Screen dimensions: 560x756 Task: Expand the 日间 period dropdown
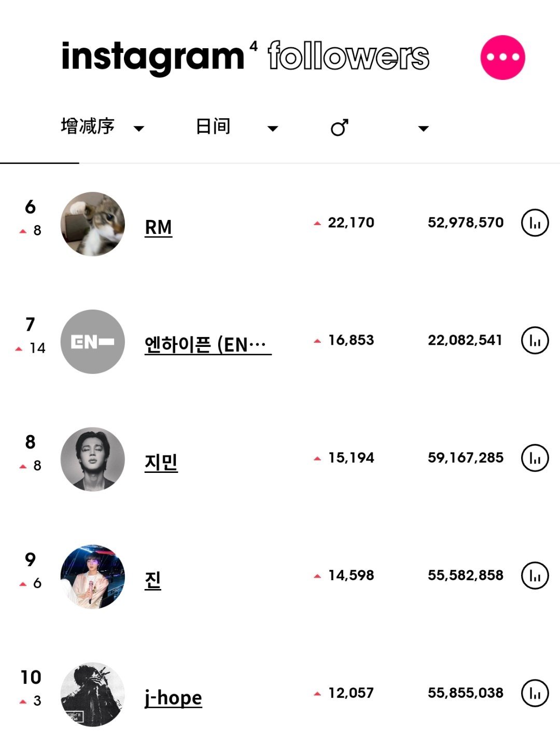click(x=237, y=127)
